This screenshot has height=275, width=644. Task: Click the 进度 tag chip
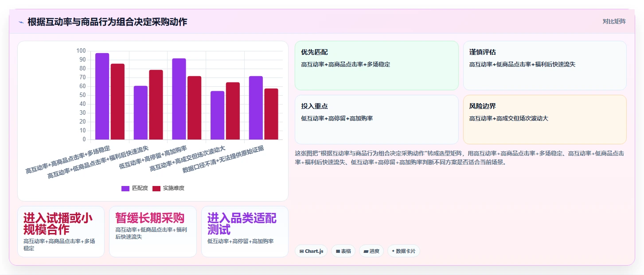(x=371, y=251)
